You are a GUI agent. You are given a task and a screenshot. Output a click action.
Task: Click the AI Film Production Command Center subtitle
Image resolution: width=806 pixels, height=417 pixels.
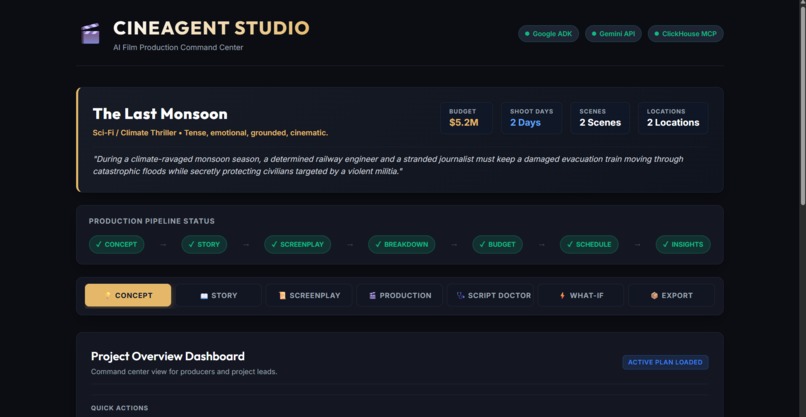tap(178, 48)
